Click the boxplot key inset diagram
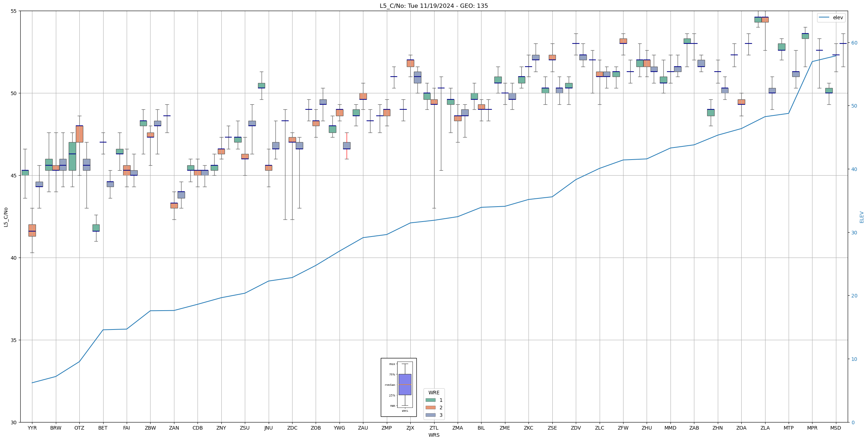The width and height of the screenshot is (868, 441). pos(399,387)
